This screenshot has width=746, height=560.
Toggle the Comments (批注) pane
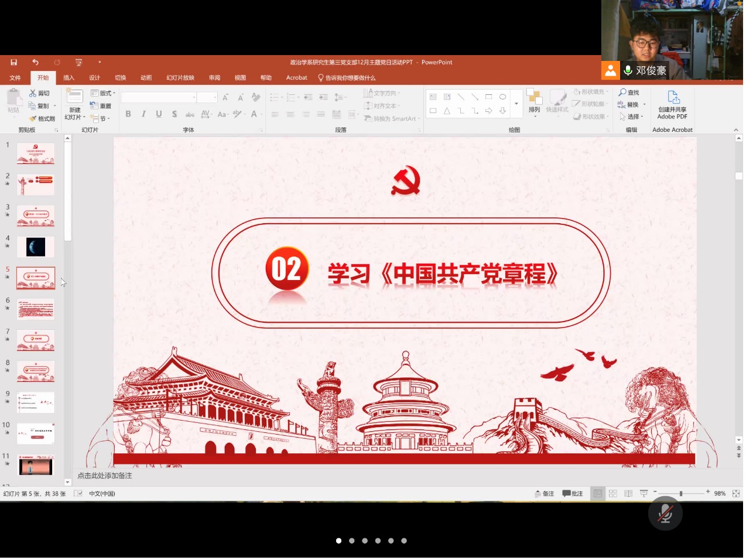(x=573, y=494)
